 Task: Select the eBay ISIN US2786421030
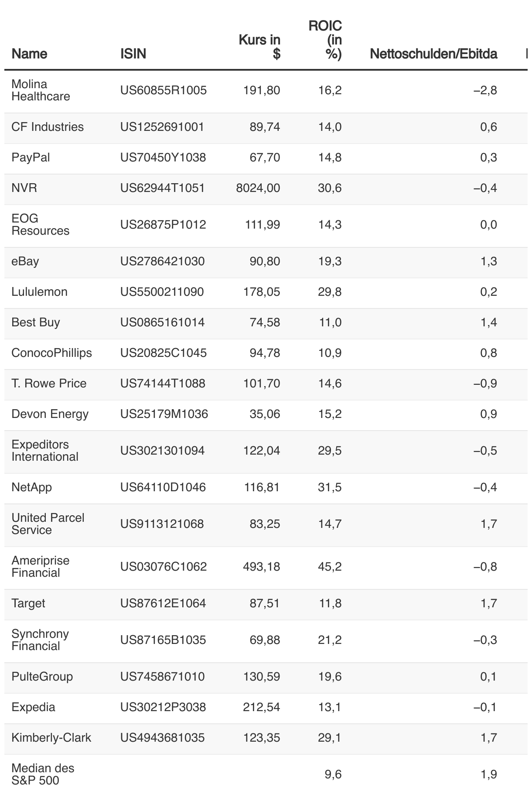coord(162,261)
